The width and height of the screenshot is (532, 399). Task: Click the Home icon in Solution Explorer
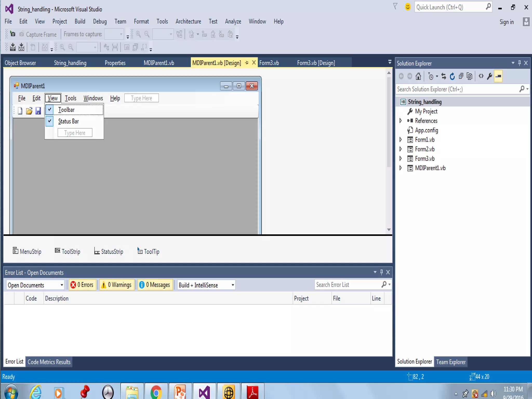click(x=418, y=76)
